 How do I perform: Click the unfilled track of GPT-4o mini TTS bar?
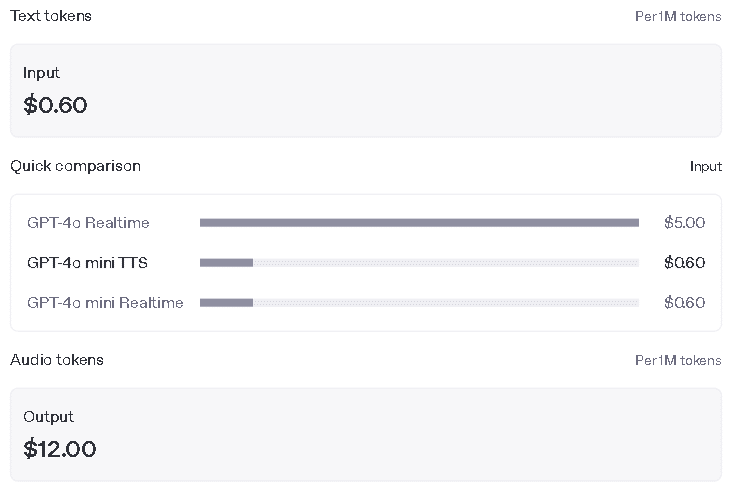[445, 263]
